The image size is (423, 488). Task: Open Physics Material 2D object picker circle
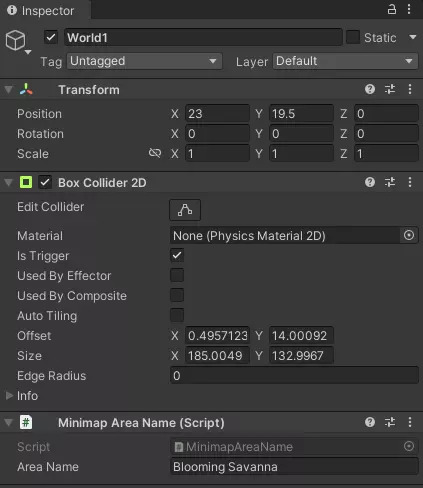click(x=409, y=235)
